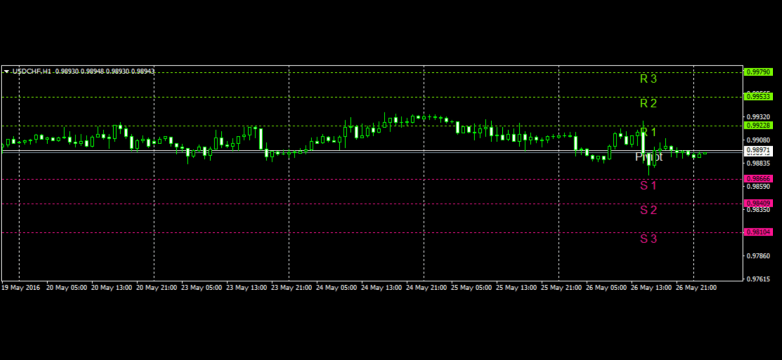Screen dimensions: 782x360
Task: Click the S 3 support label
Action: 648,239
